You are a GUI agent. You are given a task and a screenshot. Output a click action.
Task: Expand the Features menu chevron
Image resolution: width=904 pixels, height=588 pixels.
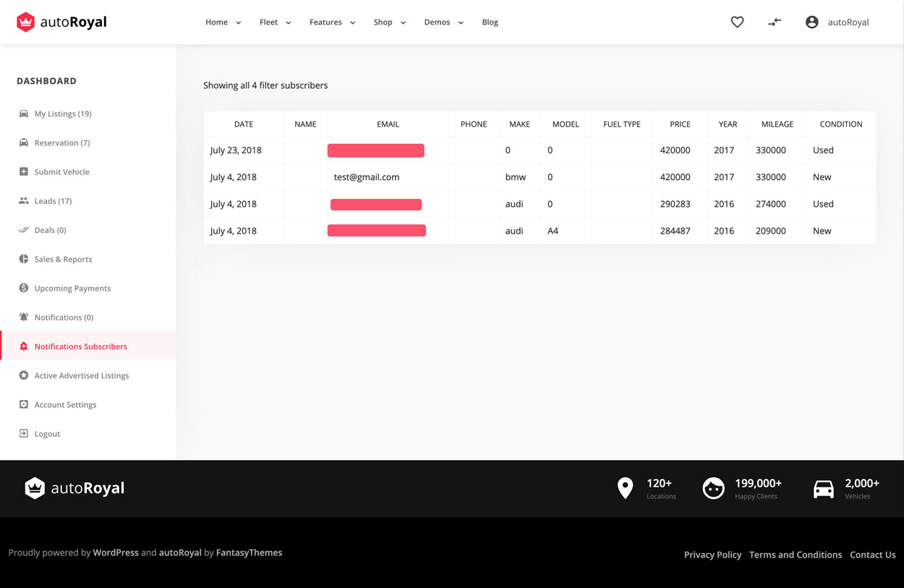353,23
